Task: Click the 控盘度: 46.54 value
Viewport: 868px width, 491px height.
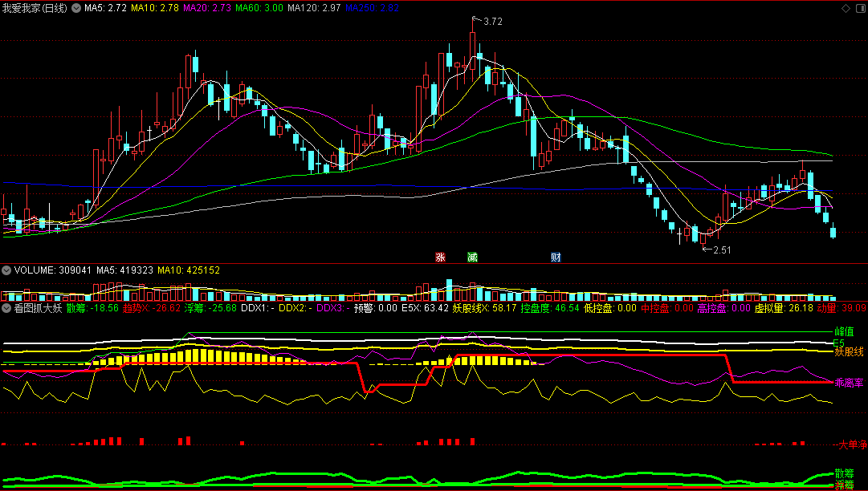Action: 550,308
